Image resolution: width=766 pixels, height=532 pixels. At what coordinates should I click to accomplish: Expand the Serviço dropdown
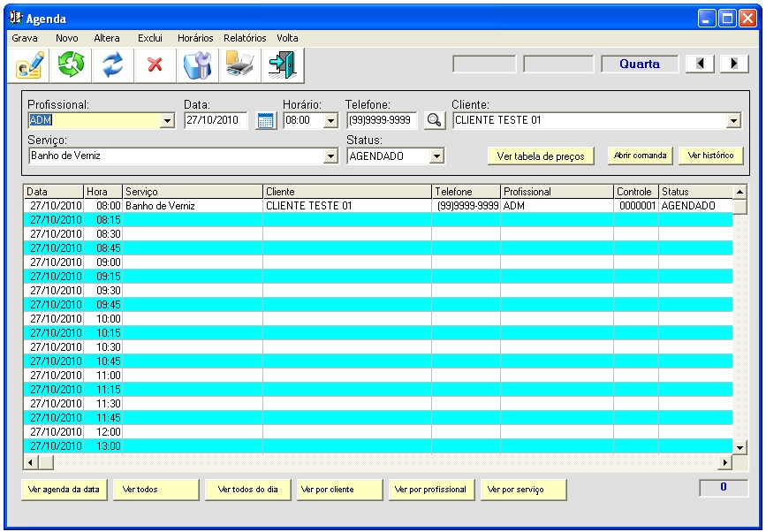(331, 156)
